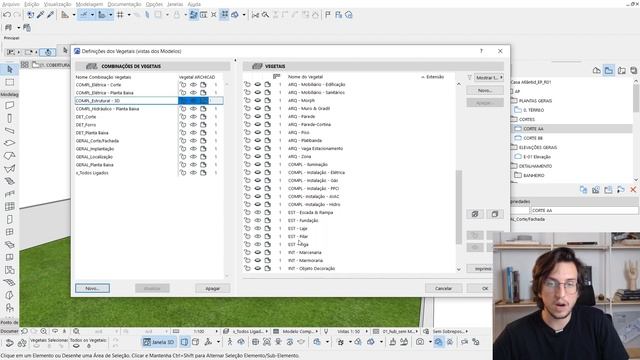Click the camera icon in the bottom toolbar
The height and width of the screenshot is (360, 640).
coord(420,342)
